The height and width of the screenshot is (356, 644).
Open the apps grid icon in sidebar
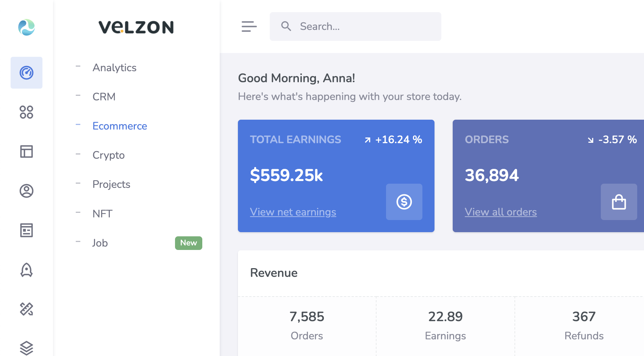pyautogui.click(x=27, y=112)
